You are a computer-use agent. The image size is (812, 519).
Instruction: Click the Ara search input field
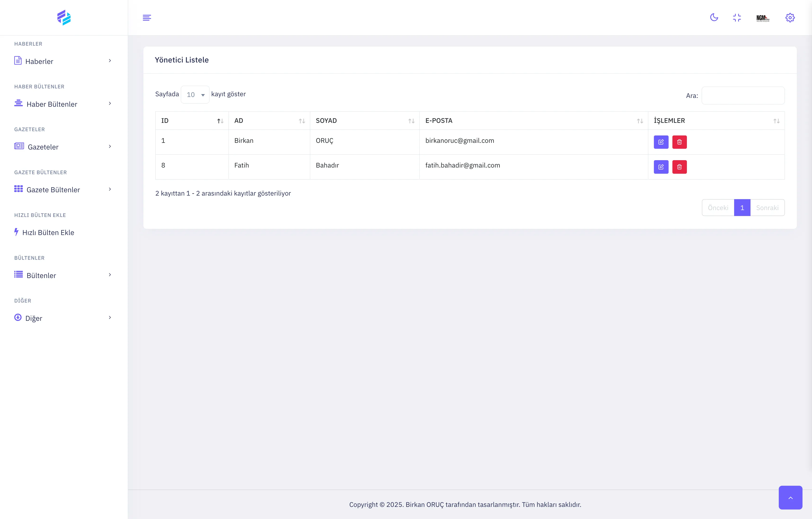pyautogui.click(x=743, y=96)
